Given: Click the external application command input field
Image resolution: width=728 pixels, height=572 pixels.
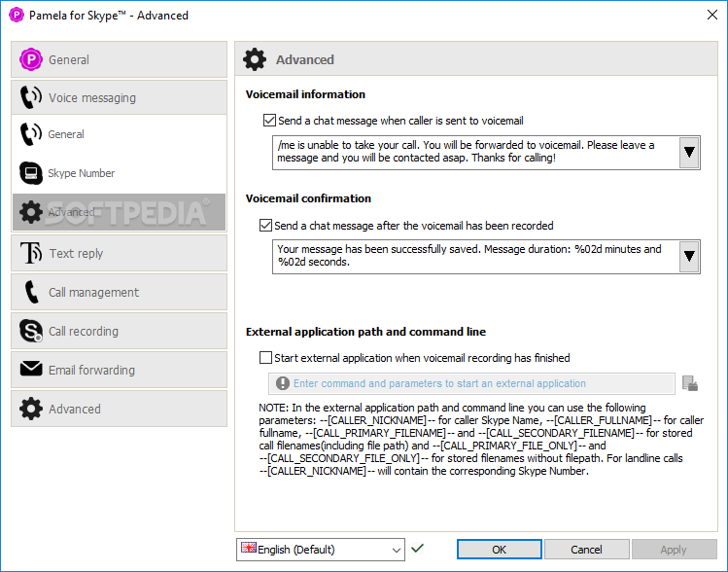Looking at the screenshot, I should 471,383.
